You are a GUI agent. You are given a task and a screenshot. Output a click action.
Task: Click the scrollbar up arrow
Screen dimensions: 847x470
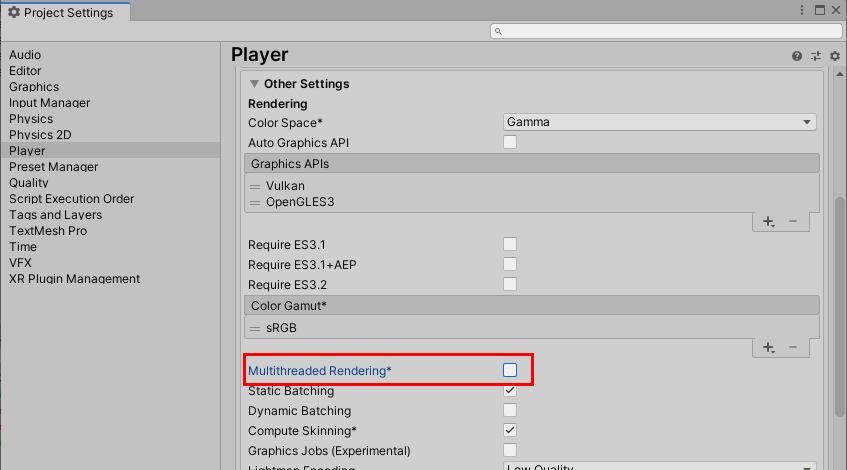[839, 74]
